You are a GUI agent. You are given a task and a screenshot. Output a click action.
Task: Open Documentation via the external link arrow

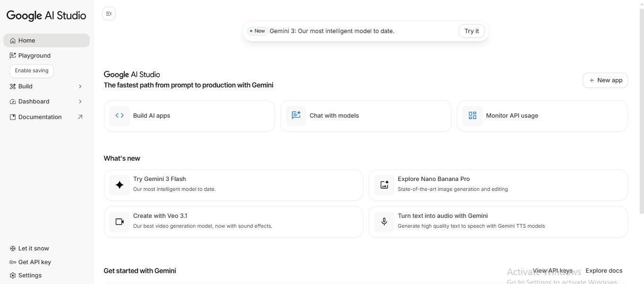80,117
